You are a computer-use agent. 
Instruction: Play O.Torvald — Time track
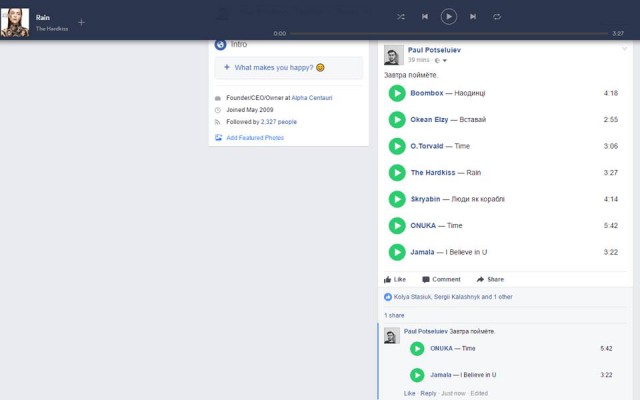click(x=397, y=146)
